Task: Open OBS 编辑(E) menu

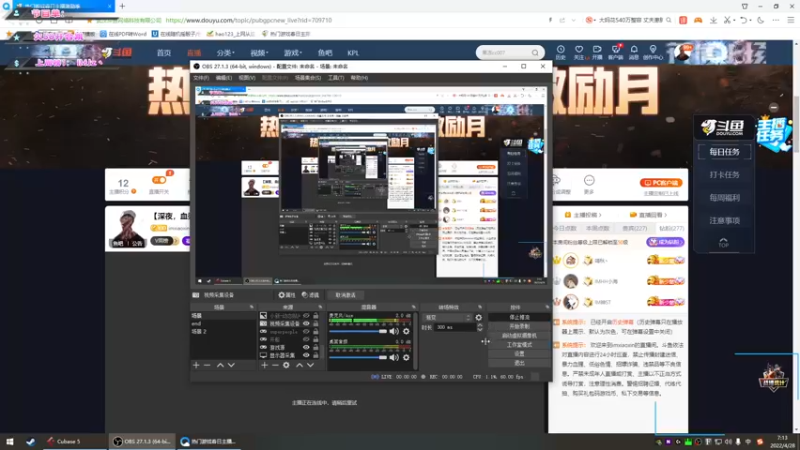Action: coord(223,78)
